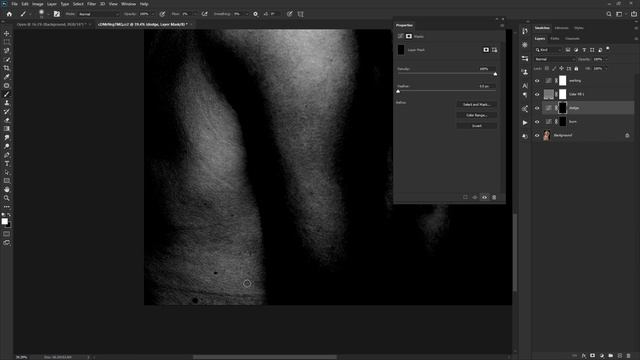Screen dimensions: 640x360
Task: Open the brush settings panel icon
Action: click(57, 14)
